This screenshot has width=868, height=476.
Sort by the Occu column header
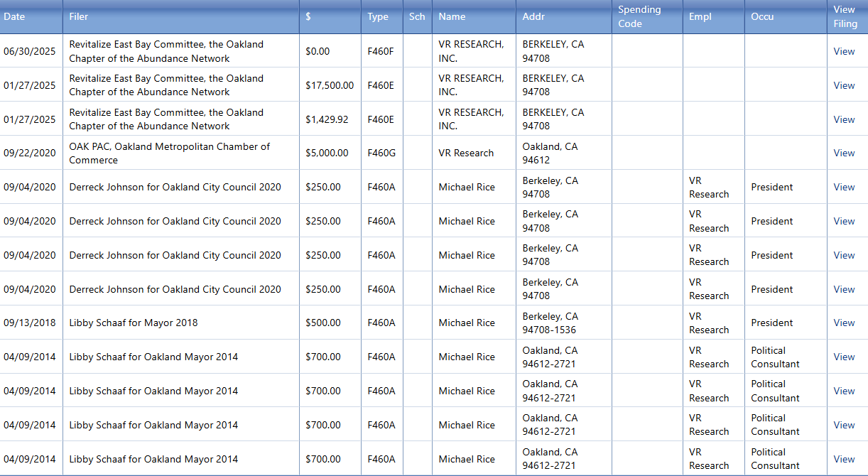pyautogui.click(x=762, y=16)
